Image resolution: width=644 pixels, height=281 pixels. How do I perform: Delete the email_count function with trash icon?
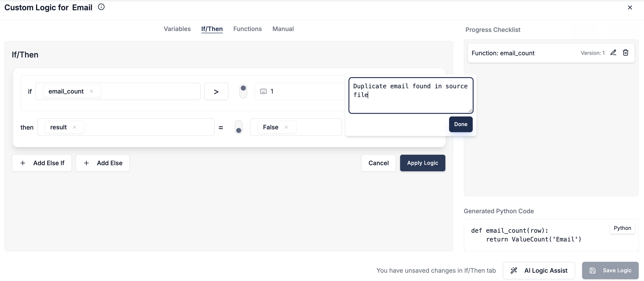coord(625,53)
